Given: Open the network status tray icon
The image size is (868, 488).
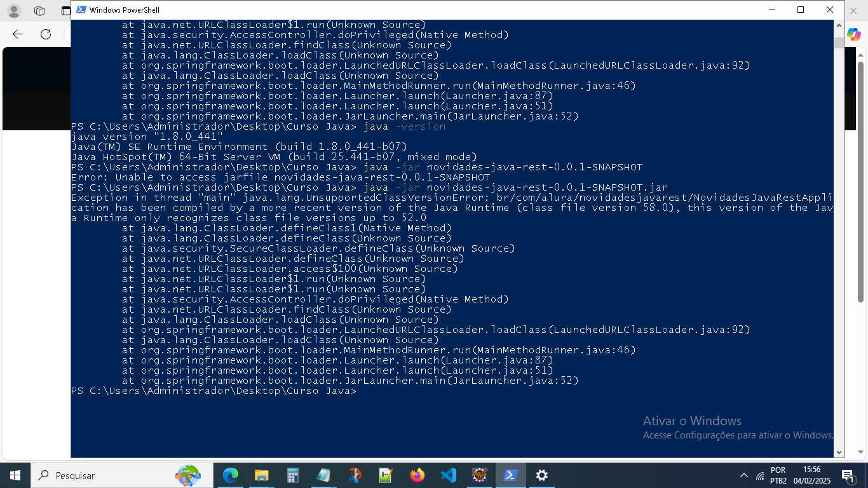Looking at the screenshot, I should coord(761,475).
